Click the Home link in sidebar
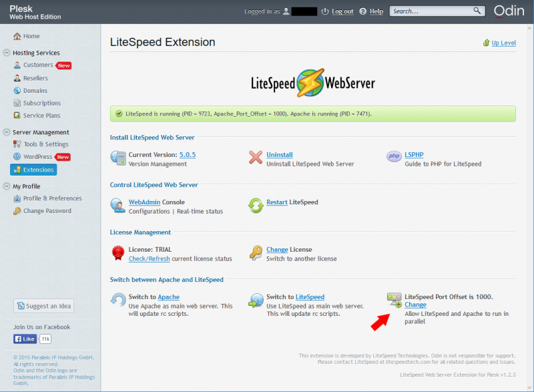This screenshot has height=392, width=534. (31, 36)
